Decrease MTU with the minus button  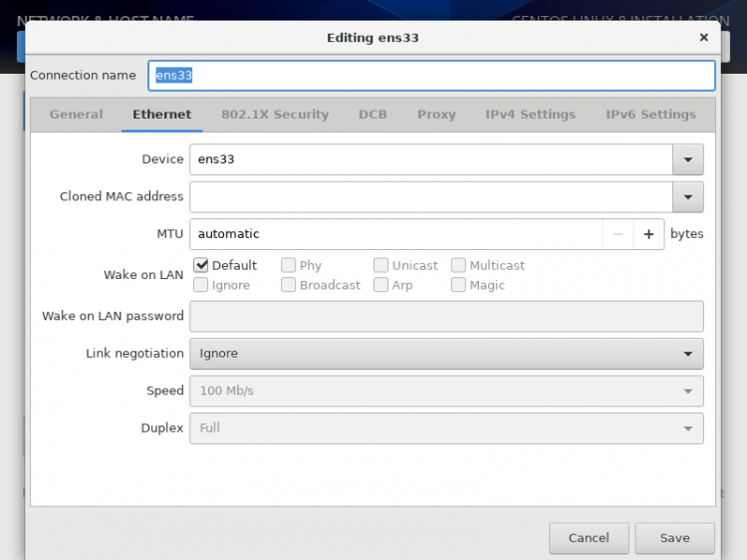coord(619,234)
